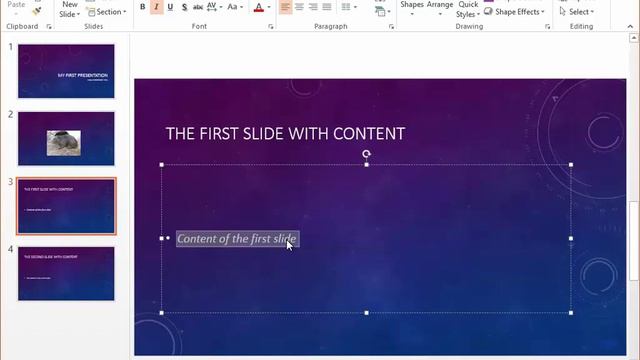Open Paragraph dialog launcher
Image resolution: width=640 pixels, height=360 pixels.
coord(391,27)
